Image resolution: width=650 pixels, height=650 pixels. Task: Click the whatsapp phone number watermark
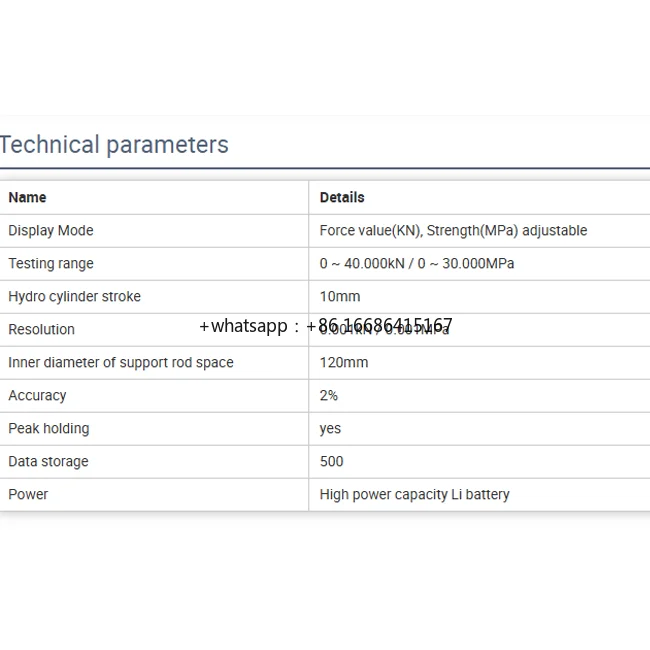pyautogui.click(x=326, y=326)
